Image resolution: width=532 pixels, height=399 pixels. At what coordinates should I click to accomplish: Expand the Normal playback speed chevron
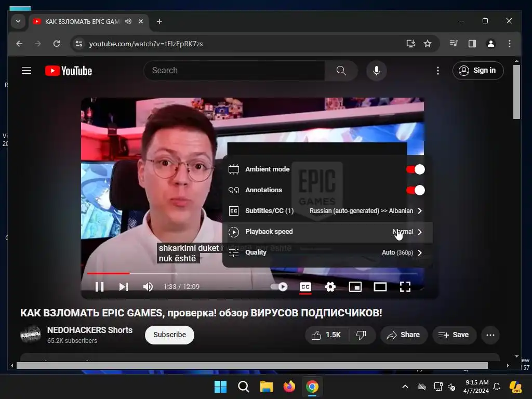coord(420,232)
